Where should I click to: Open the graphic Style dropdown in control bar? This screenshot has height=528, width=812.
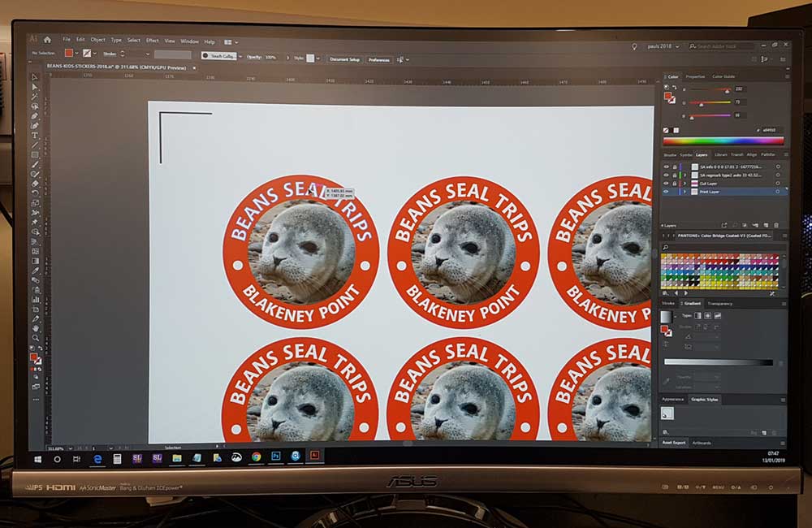tap(318, 58)
